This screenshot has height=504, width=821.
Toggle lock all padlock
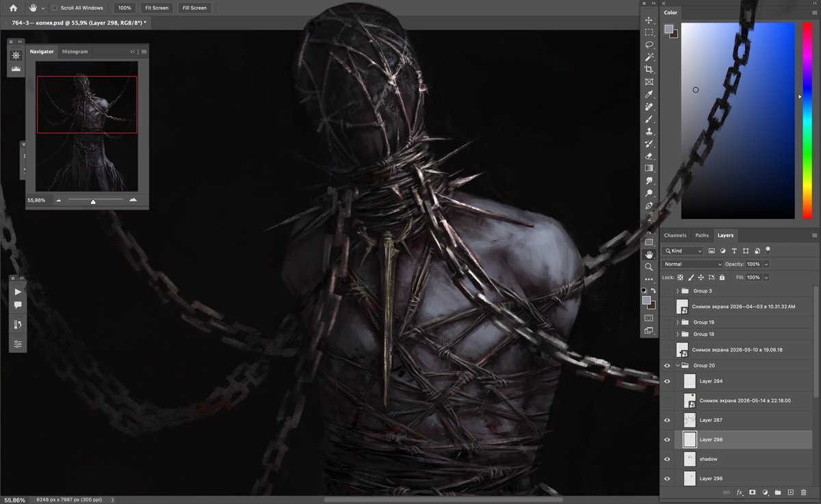(x=723, y=277)
